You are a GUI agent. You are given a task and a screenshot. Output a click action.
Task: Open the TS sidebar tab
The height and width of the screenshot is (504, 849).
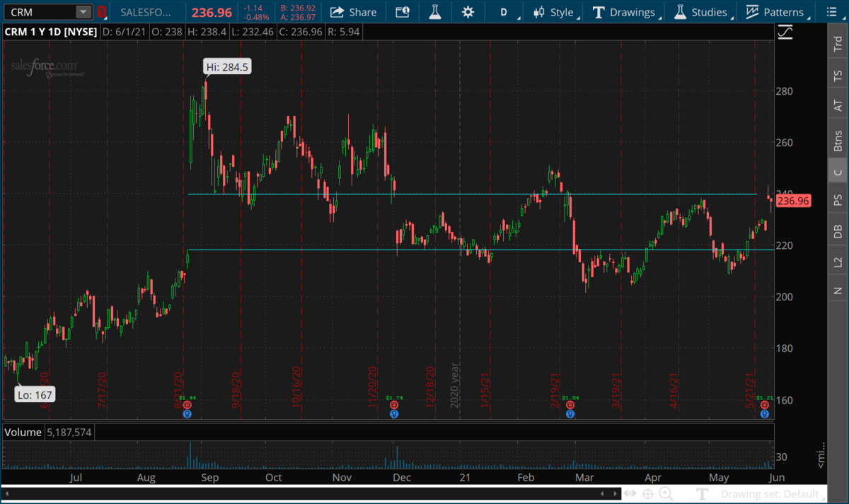pyautogui.click(x=838, y=76)
